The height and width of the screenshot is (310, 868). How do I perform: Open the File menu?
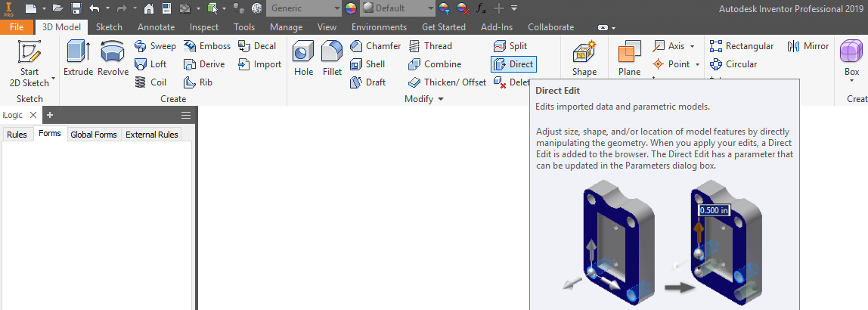pyautogui.click(x=17, y=27)
